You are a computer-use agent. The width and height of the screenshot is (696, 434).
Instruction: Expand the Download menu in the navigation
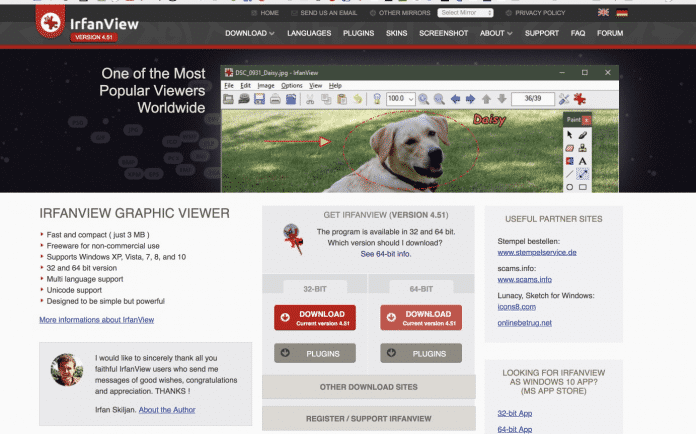click(x=249, y=33)
